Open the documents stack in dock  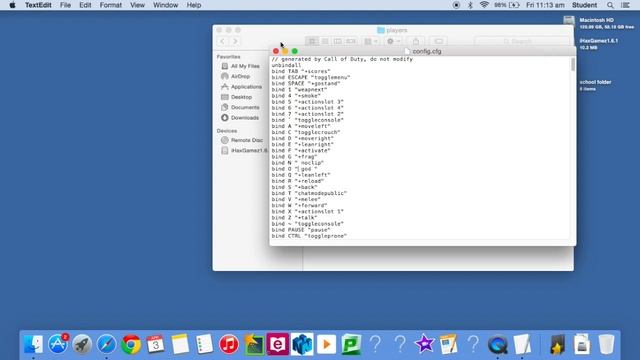pyautogui.click(x=582, y=344)
